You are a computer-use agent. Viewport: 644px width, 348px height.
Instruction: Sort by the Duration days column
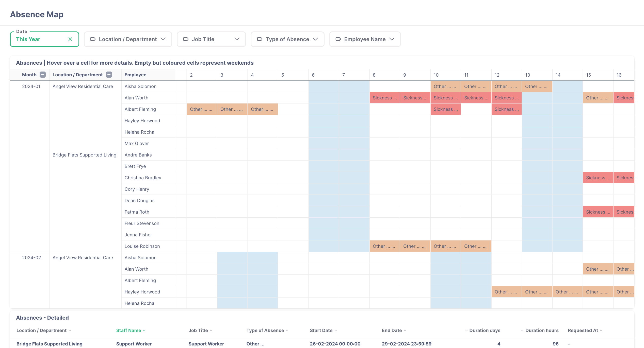(x=467, y=330)
